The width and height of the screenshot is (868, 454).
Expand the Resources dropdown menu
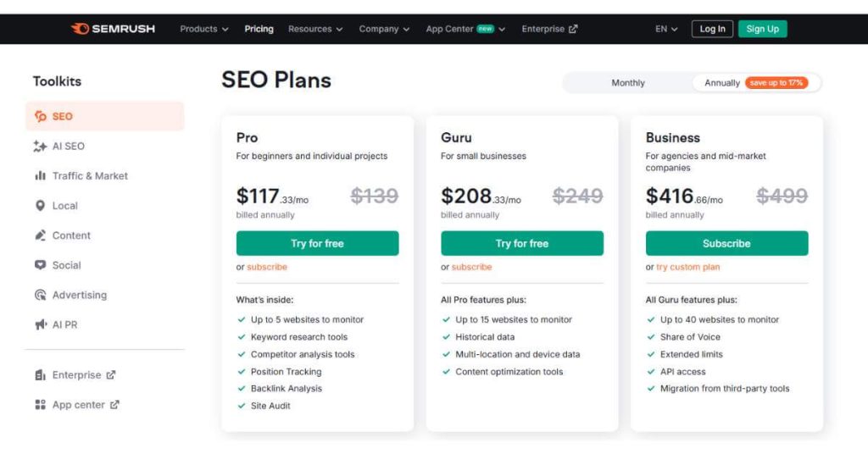(x=315, y=29)
